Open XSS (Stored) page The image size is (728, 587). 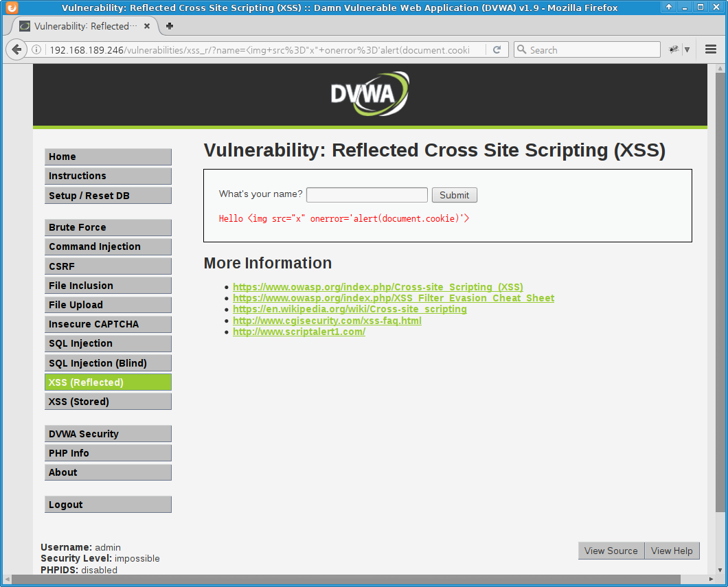tap(109, 402)
